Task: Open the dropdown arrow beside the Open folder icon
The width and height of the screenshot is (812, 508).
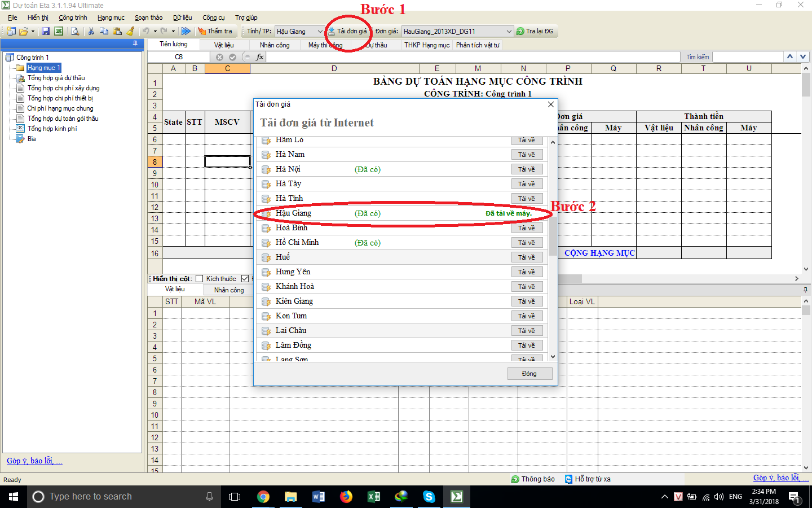Action: 33,32
